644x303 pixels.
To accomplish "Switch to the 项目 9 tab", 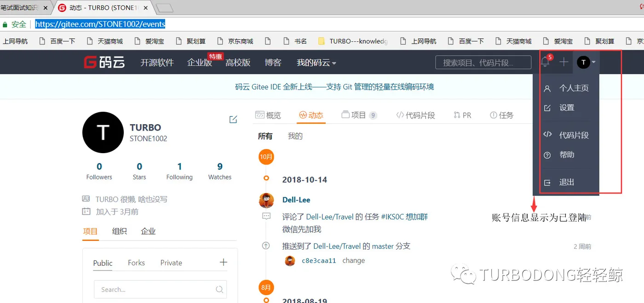I will click(x=359, y=115).
